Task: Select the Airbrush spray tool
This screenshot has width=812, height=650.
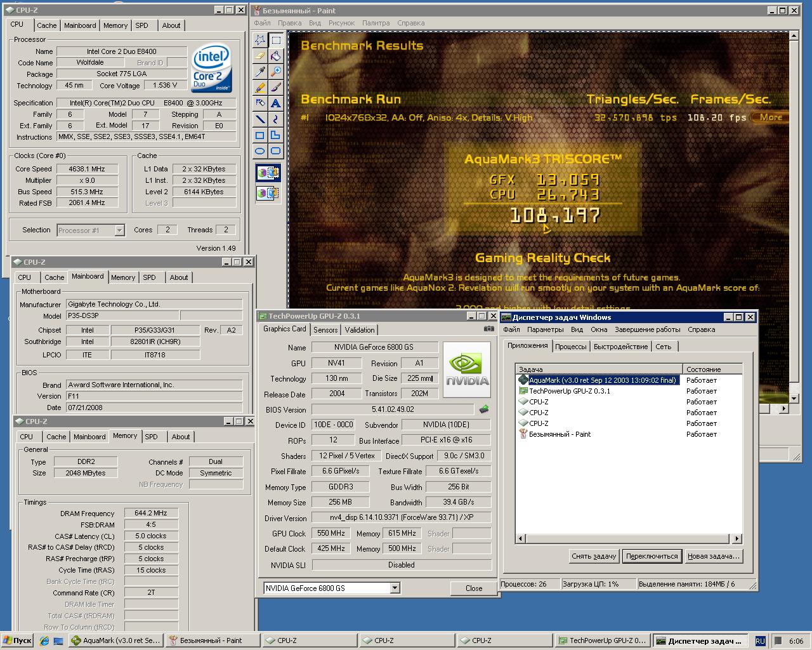Action: 260,103
